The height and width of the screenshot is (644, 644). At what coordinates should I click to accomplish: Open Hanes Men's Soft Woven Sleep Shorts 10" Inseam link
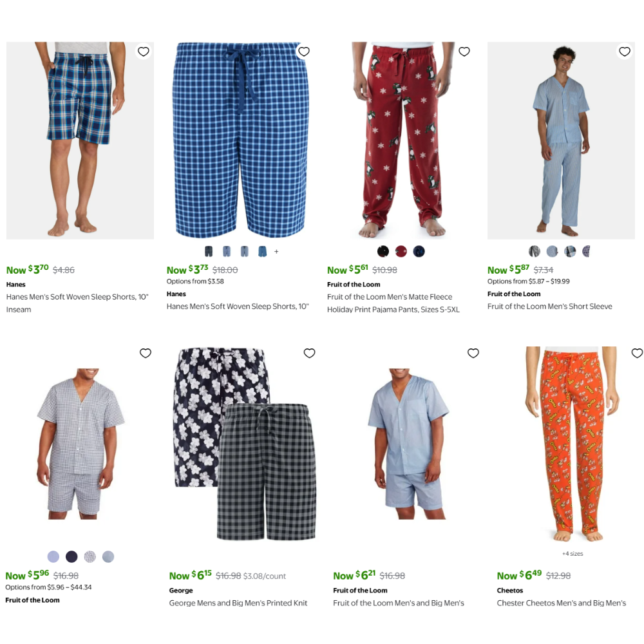(x=77, y=303)
